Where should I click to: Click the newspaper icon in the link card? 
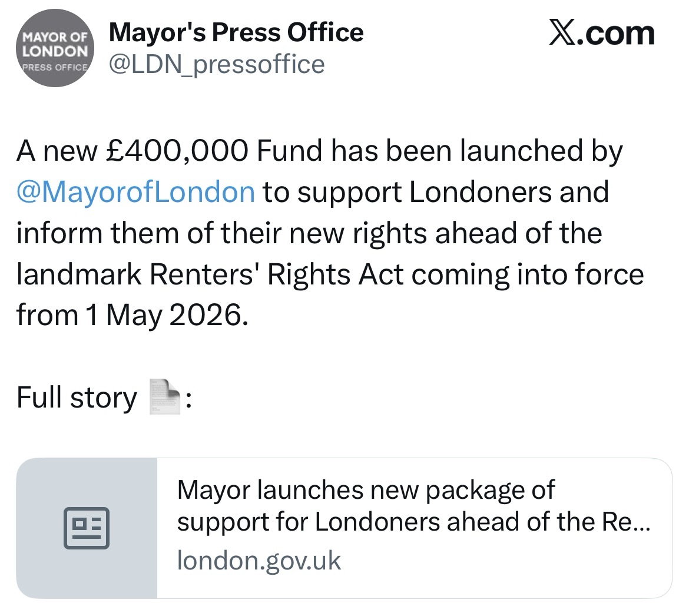(x=87, y=528)
